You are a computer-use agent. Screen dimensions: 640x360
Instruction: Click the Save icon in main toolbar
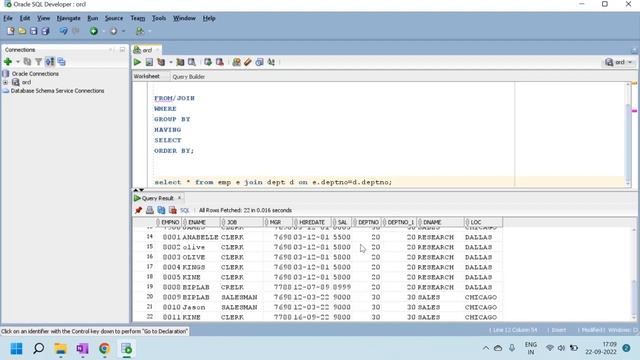tap(33, 31)
